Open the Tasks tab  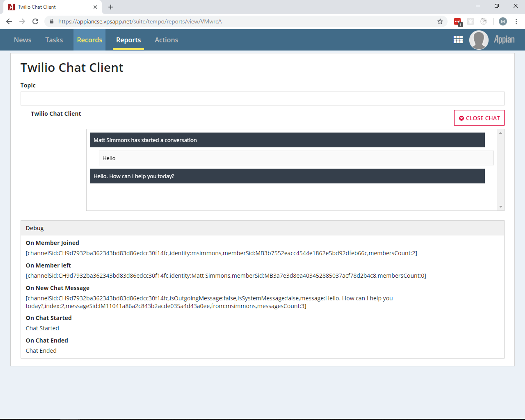(54, 40)
